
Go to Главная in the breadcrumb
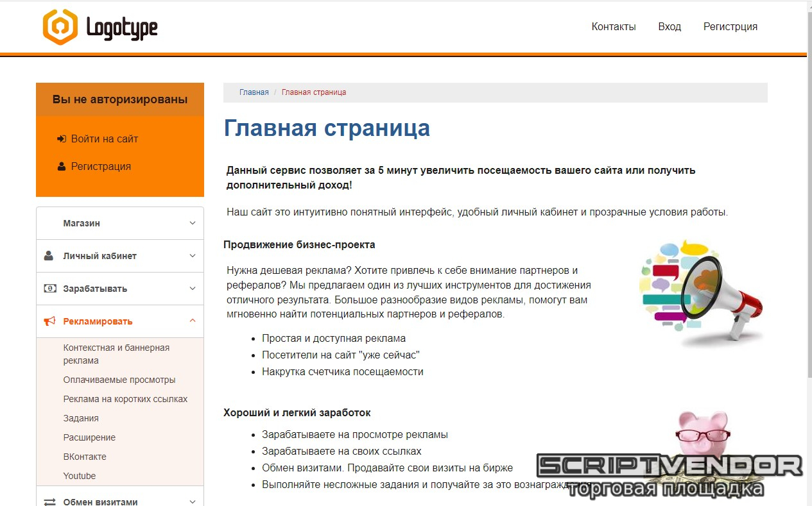click(254, 92)
